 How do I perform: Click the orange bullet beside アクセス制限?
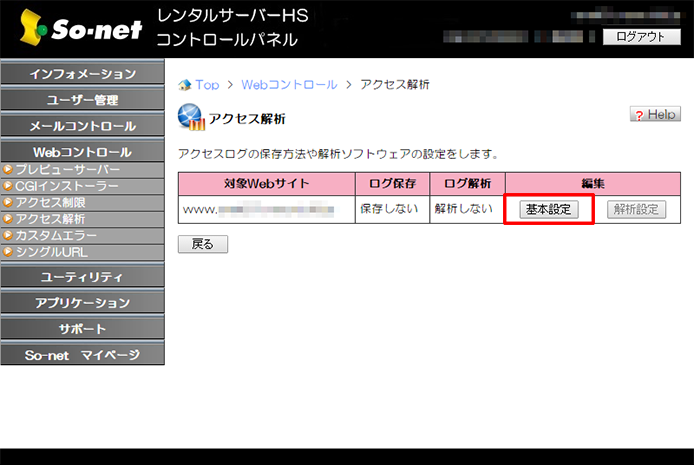coord(8,202)
